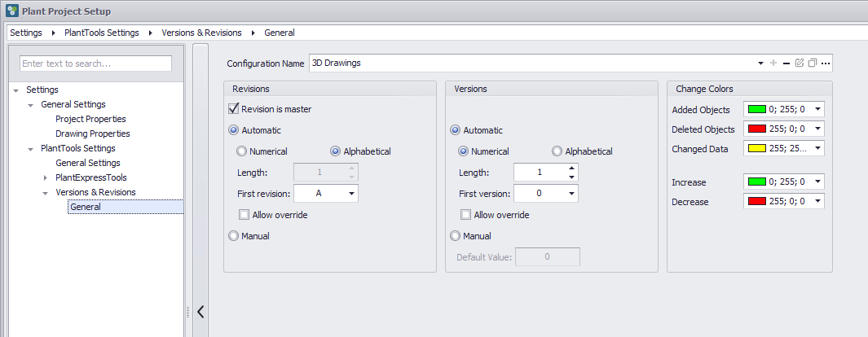Open the First revision dropdown
The width and height of the screenshot is (868, 337).
[350, 194]
